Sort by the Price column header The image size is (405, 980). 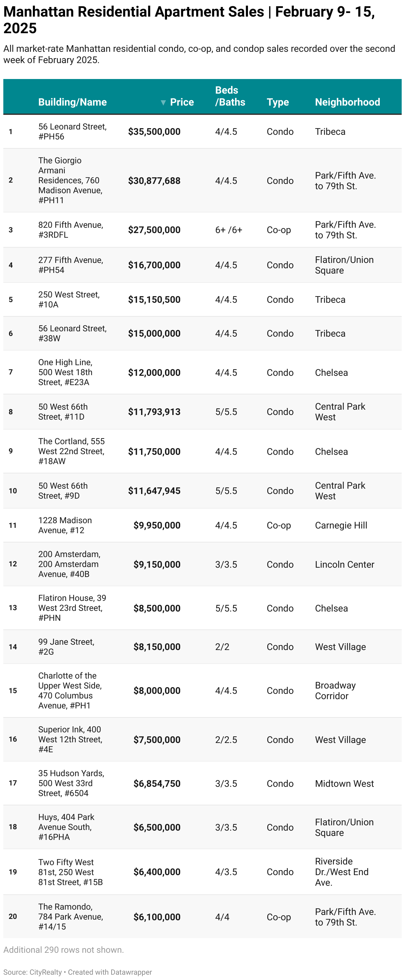point(182,102)
